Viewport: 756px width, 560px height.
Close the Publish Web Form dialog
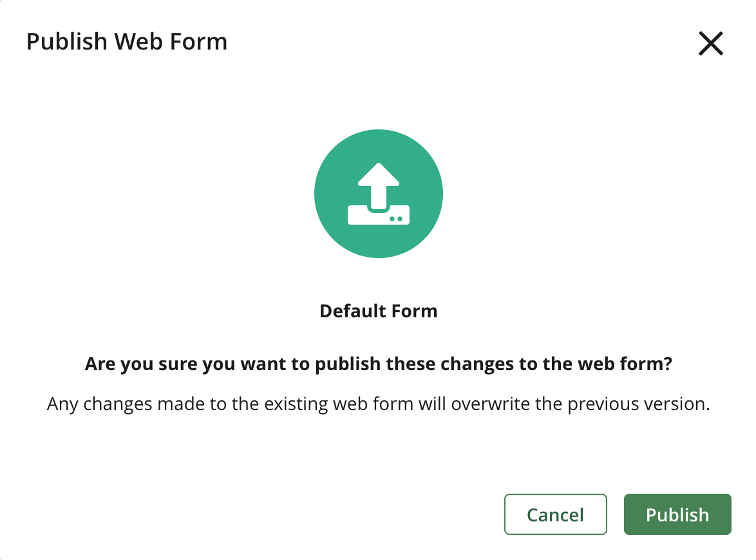tap(710, 44)
